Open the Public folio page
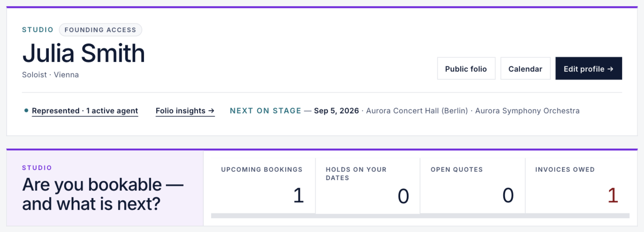644x232 pixels. click(x=466, y=68)
